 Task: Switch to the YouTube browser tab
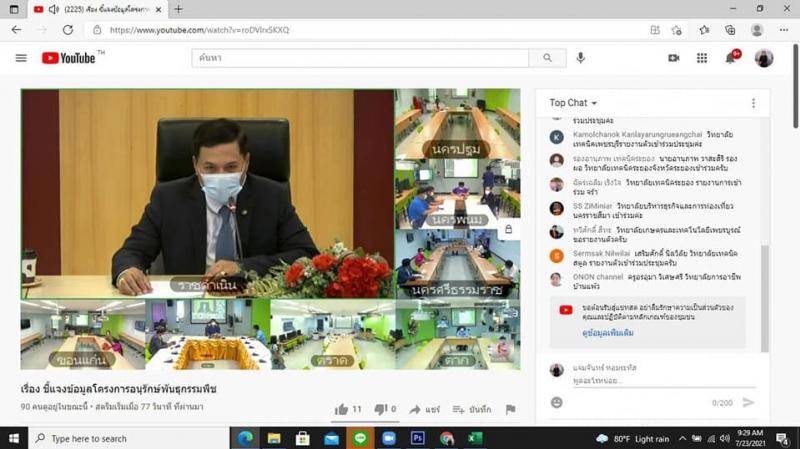(x=97, y=9)
